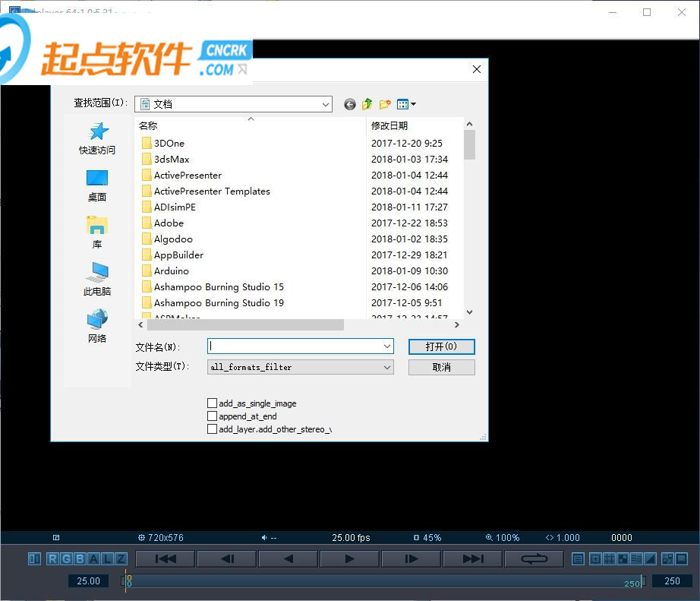Screen dimensions: 700x601
Task: Click the diagonal wipe compare icon
Action: coord(651,558)
